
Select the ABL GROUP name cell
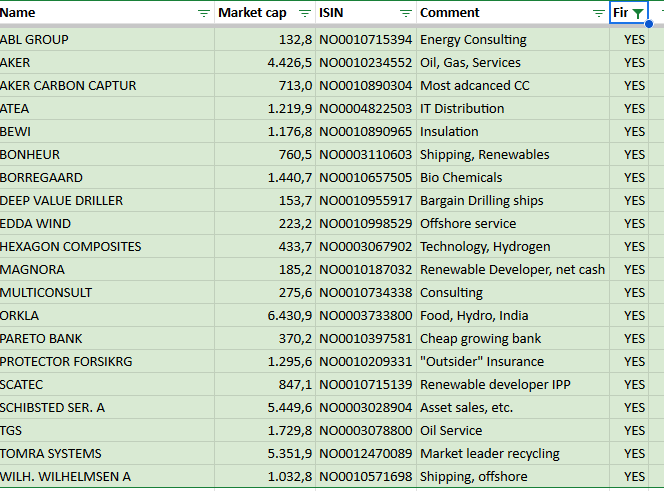[34, 40]
